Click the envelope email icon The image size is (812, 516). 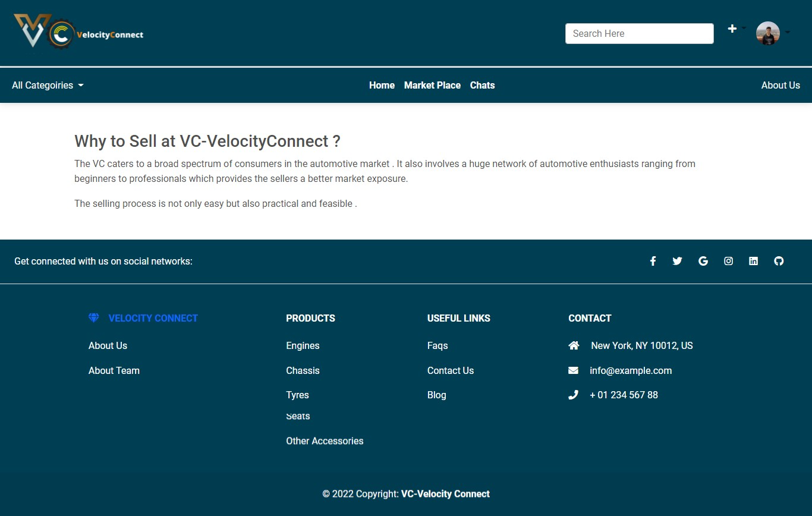tap(573, 370)
